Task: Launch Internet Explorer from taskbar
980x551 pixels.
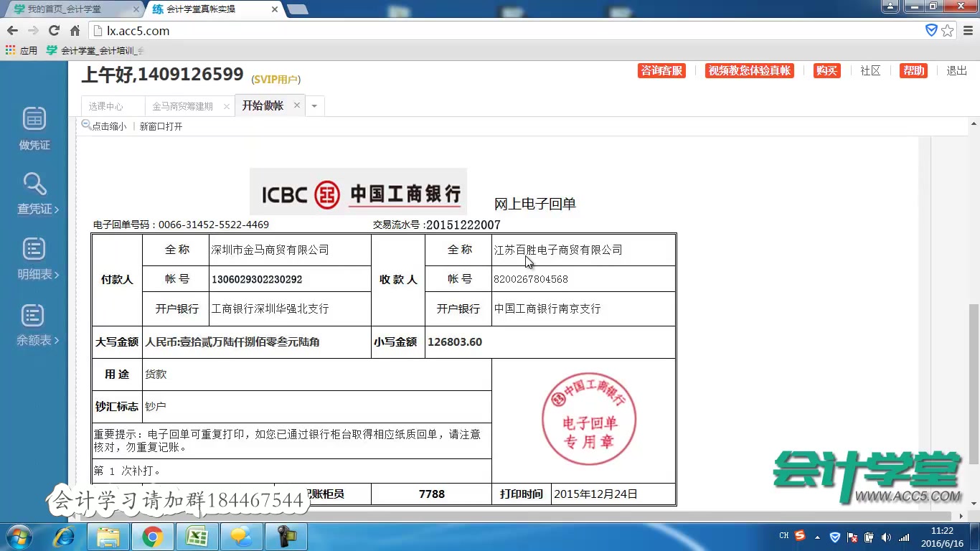Action: coord(65,537)
